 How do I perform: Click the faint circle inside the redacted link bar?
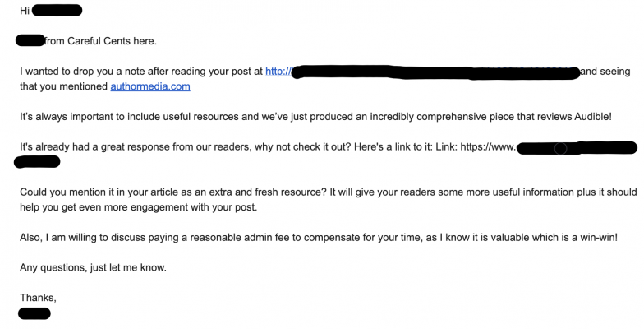point(560,148)
